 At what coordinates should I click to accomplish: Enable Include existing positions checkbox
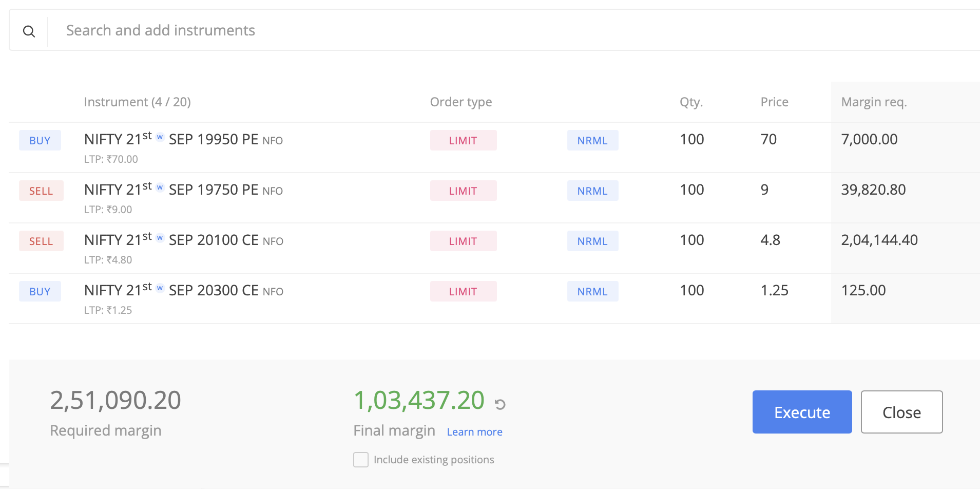point(361,460)
